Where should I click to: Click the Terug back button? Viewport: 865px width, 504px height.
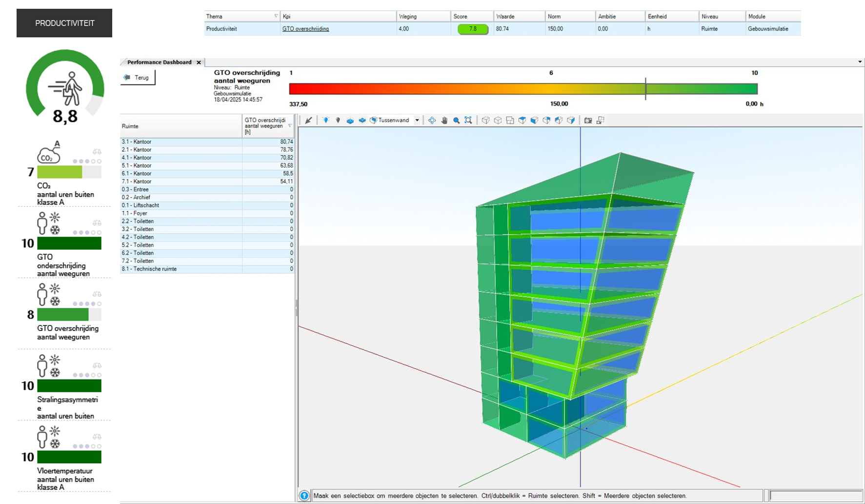click(138, 78)
